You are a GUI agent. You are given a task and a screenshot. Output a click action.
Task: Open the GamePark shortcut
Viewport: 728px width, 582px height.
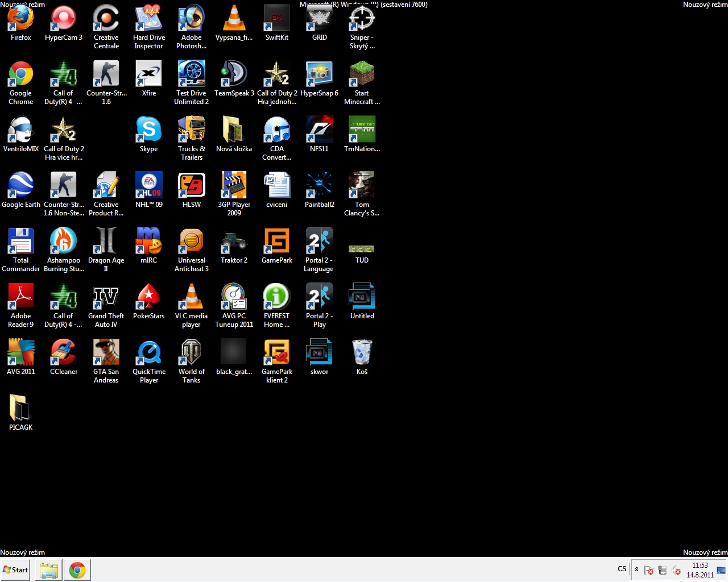(277, 246)
